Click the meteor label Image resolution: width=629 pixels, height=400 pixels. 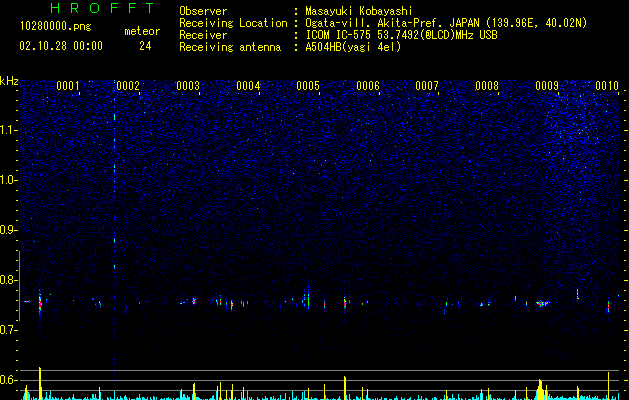tap(142, 31)
